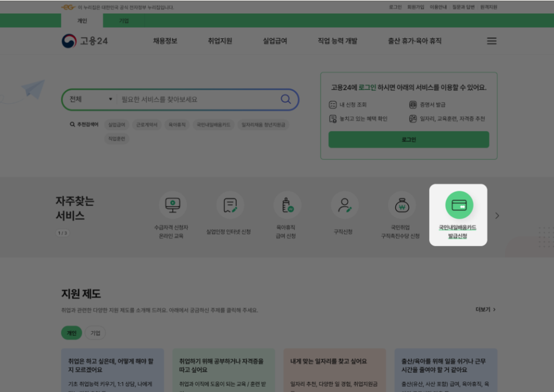This screenshot has height=392, width=554.
Task: Select 기업 pill under 지원 제도
Action: (95, 333)
